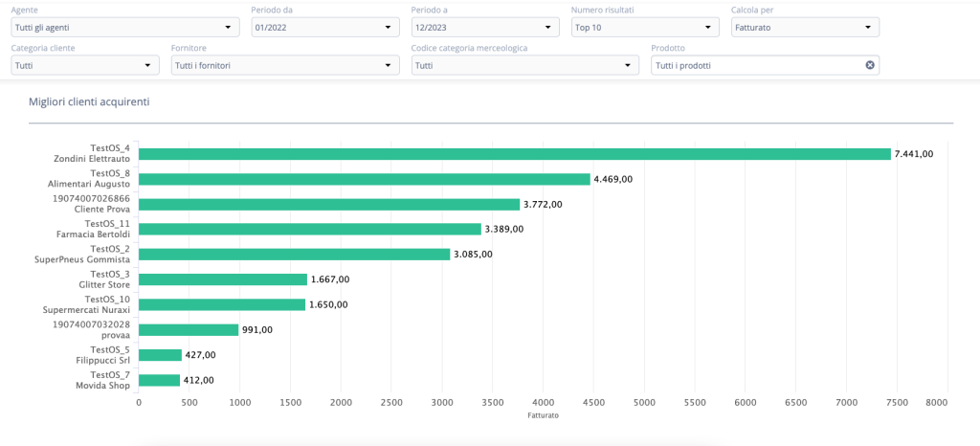Select the Alimentari Augusto bar

[365, 179]
